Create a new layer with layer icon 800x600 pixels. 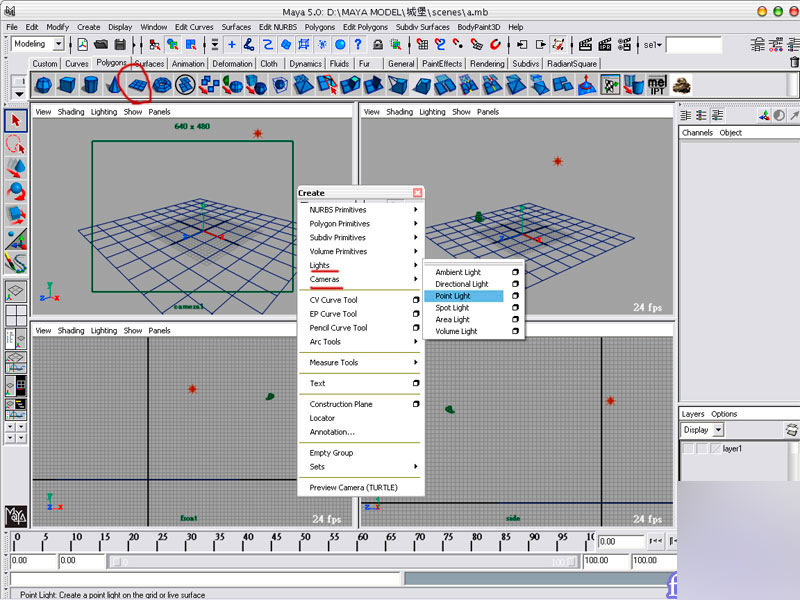tap(791, 430)
